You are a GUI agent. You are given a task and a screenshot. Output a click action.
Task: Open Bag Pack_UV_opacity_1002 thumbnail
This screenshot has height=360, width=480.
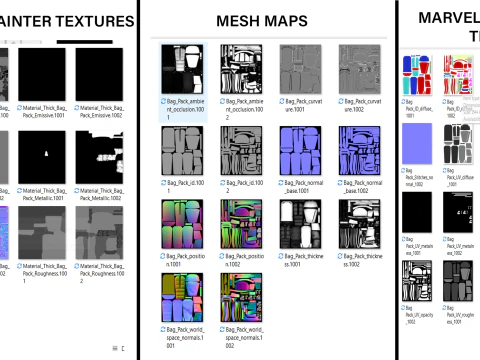point(417,281)
